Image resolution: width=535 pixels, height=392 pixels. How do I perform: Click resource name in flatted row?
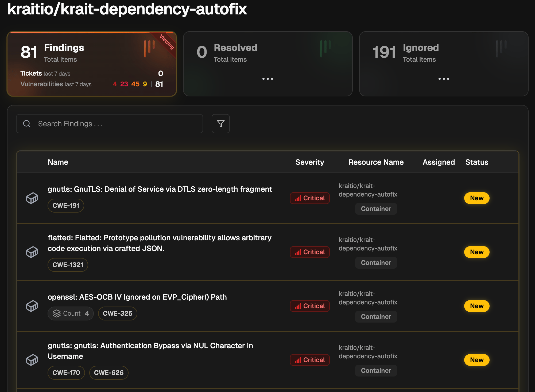tap(368, 244)
